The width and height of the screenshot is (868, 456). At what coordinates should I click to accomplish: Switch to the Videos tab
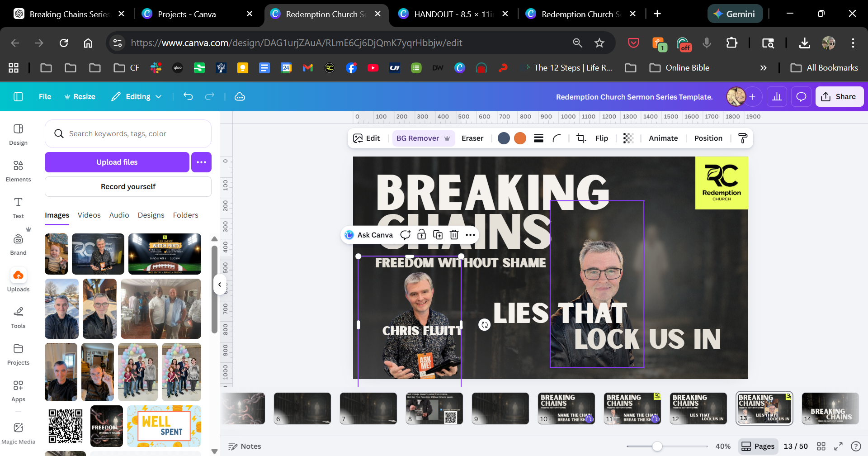(x=89, y=215)
